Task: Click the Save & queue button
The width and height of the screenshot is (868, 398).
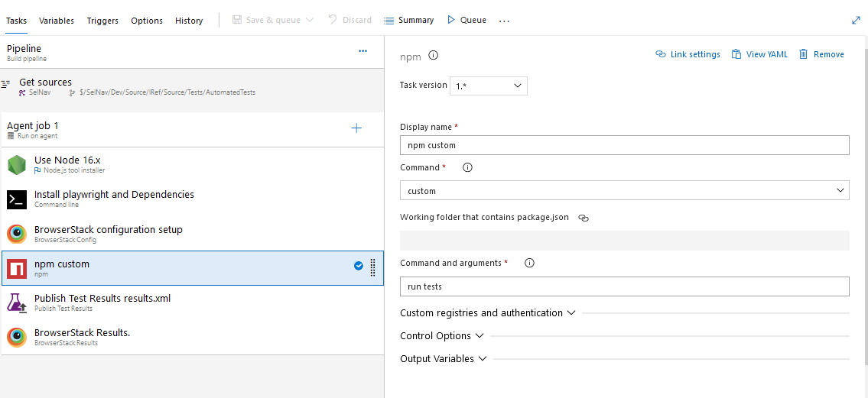Action: point(267,20)
